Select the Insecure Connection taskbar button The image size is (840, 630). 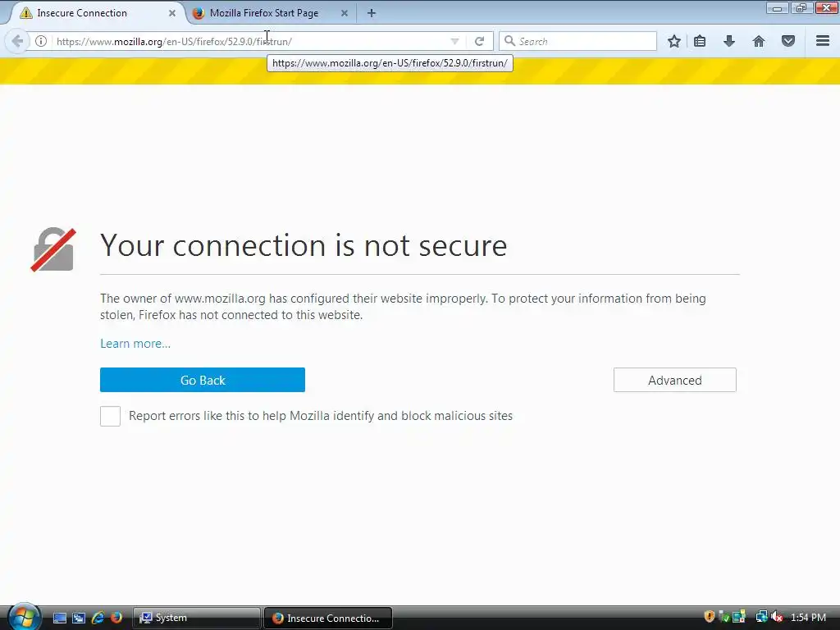[328, 618]
